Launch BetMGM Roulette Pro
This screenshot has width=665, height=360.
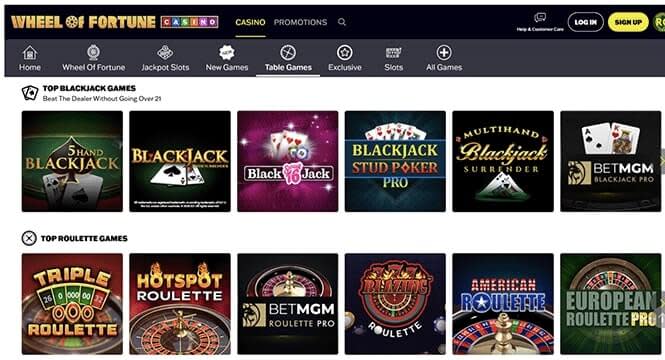pyautogui.click(x=288, y=304)
